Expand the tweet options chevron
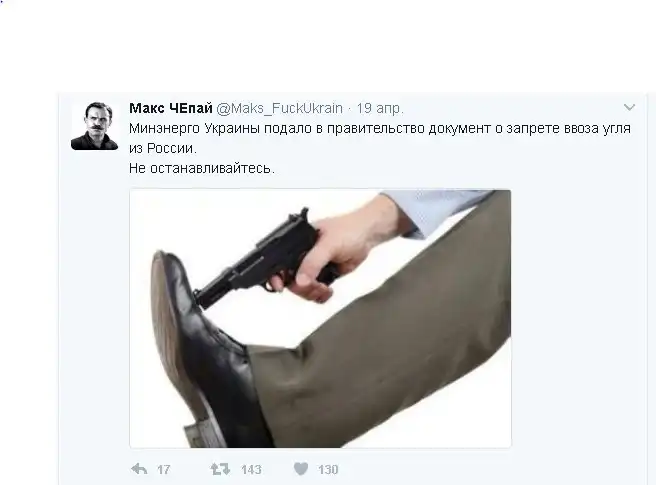Screen dimensions: 656x485 tap(629, 108)
